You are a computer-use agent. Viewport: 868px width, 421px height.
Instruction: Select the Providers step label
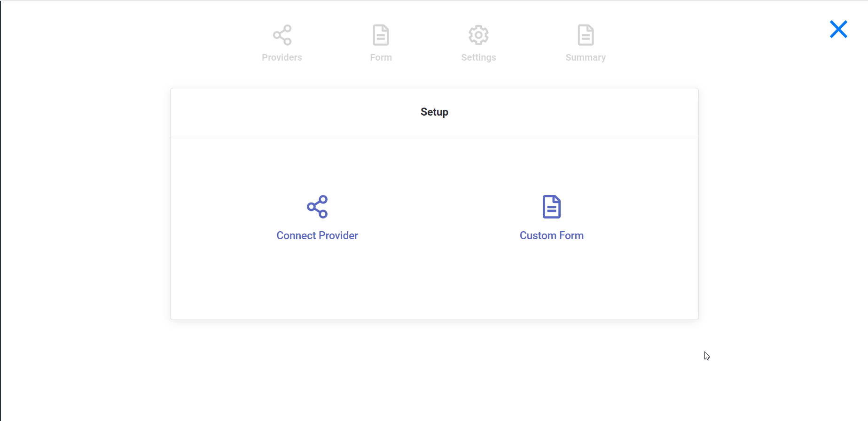point(282,57)
